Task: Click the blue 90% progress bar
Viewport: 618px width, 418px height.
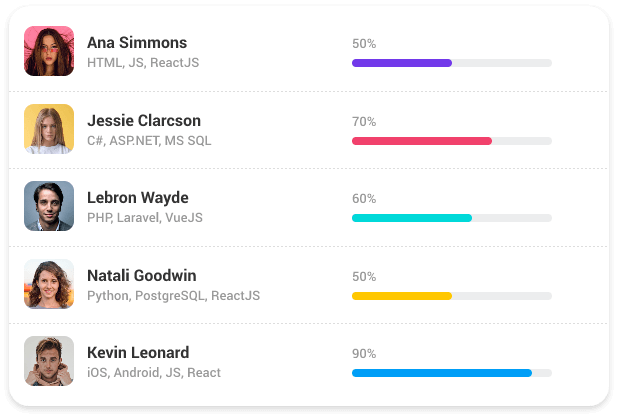Action: point(452,373)
